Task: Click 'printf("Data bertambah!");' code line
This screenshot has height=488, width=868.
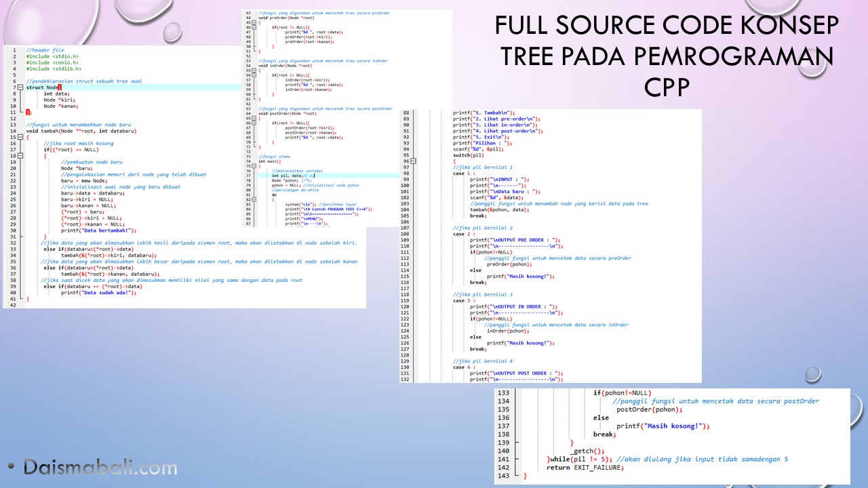Action: (98, 230)
